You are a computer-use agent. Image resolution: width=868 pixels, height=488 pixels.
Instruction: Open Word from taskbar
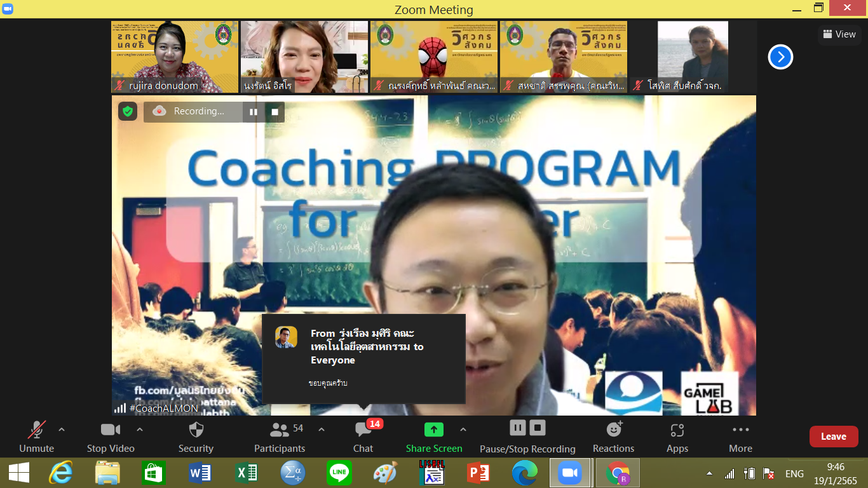[200, 473]
